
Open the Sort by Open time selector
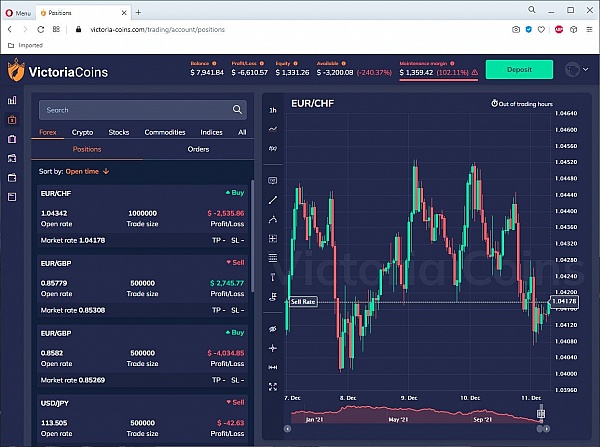coord(82,171)
